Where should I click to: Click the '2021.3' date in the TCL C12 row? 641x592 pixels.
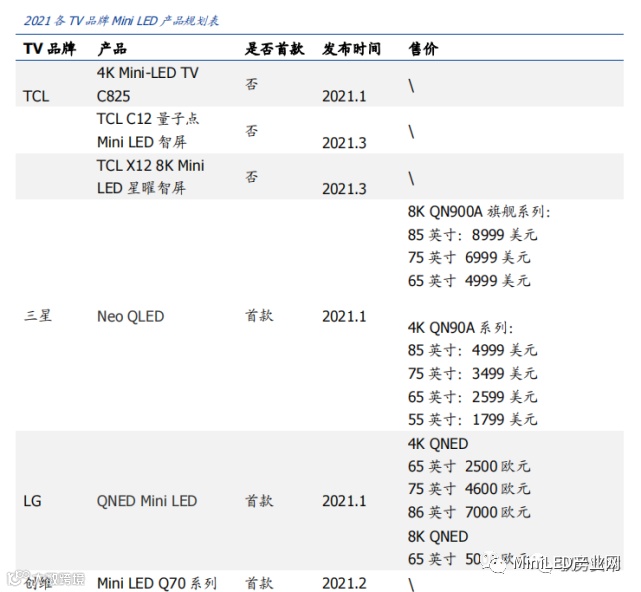pos(344,143)
